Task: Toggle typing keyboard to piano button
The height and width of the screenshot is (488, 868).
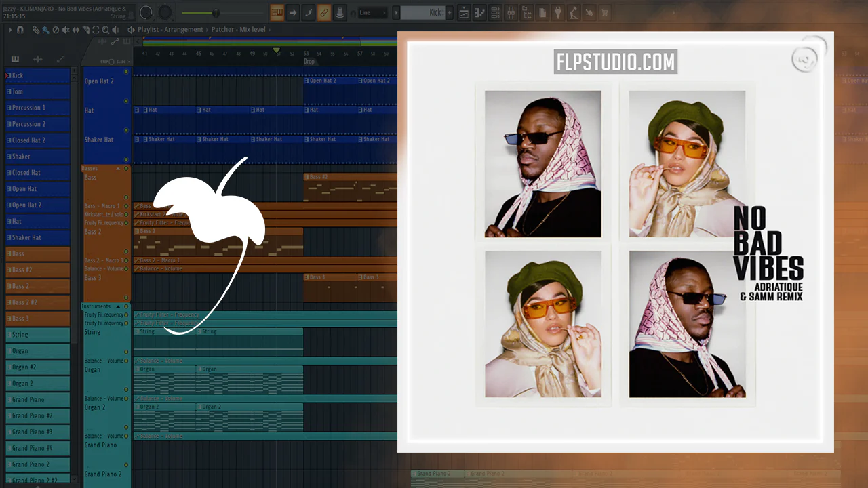Action: [277, 12]
